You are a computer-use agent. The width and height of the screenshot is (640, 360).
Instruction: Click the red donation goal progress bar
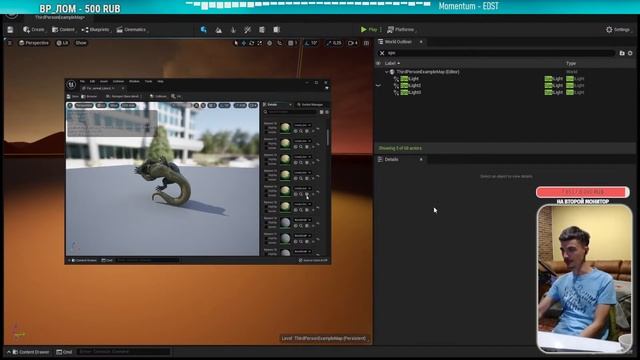pyautogui.click(x=582, y=192)
